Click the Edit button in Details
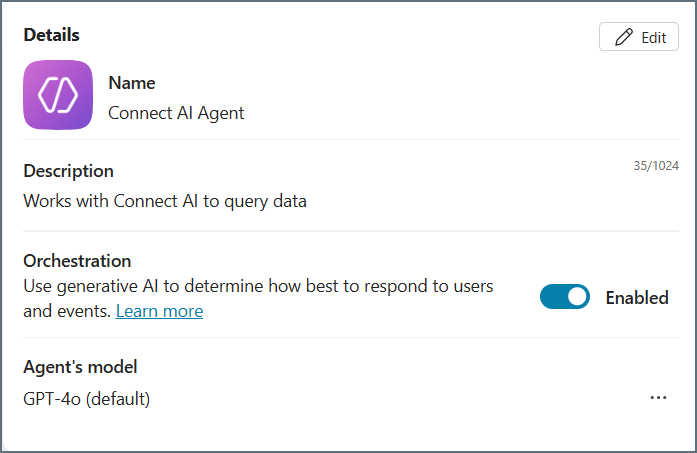 pos(639,37)
